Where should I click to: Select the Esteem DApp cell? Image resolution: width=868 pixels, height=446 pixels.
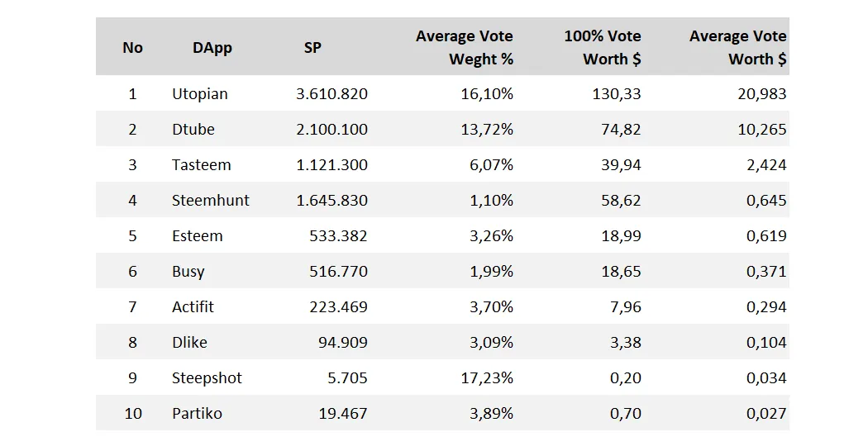pos(197,235)
